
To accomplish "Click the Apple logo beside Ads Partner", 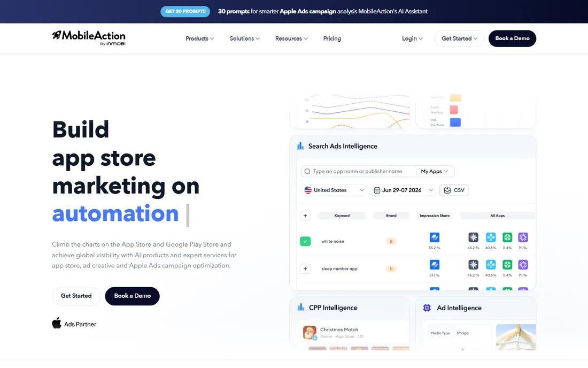I will pos(57,323).
